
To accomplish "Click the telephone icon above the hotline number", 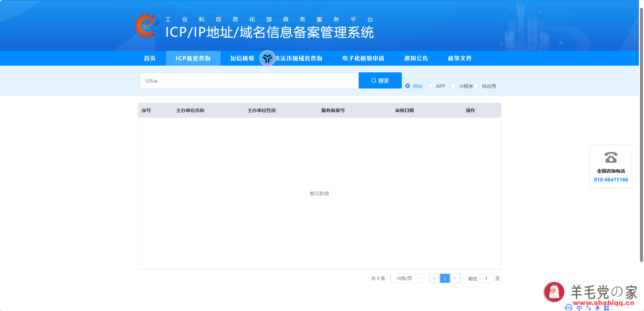I will 611,157.
